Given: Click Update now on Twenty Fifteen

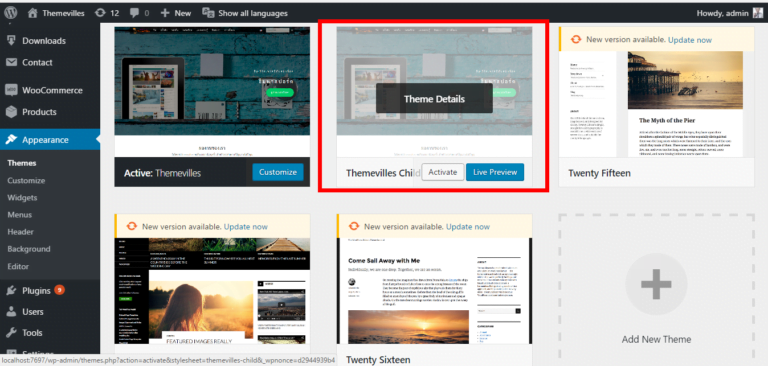Looking at the screenshot, I should (690, 40).
